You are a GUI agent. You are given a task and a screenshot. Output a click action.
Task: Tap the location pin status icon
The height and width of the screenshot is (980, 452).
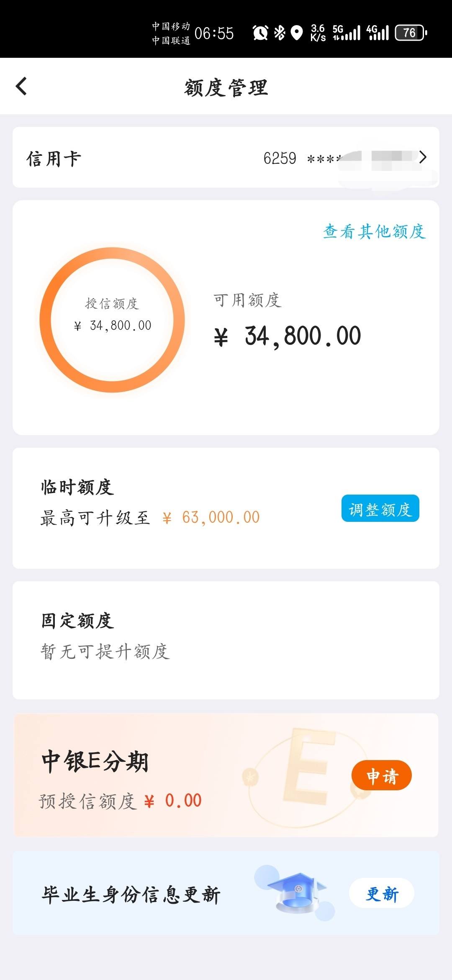pos(297,33)
